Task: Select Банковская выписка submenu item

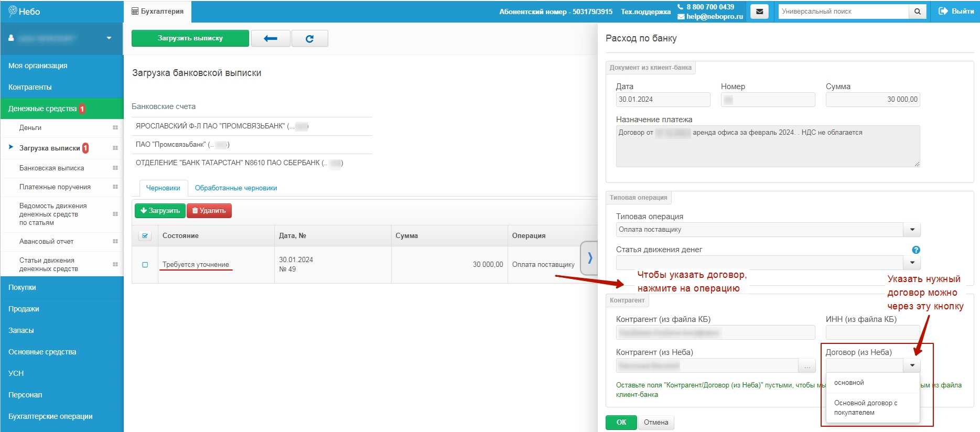Action: click(x=51, y=168)
